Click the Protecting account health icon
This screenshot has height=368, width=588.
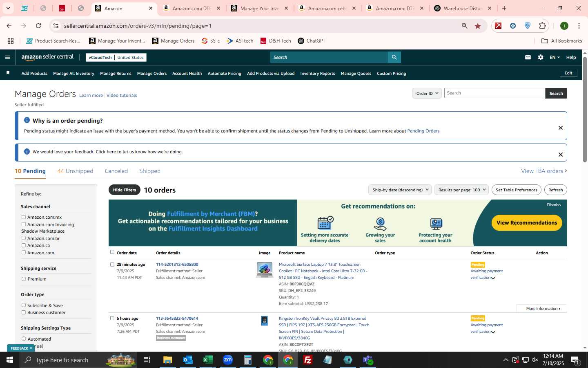[436, 224]
